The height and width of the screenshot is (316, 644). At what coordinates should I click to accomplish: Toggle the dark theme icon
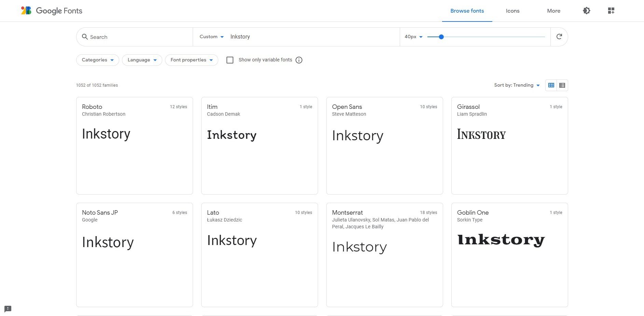[586, 11]
